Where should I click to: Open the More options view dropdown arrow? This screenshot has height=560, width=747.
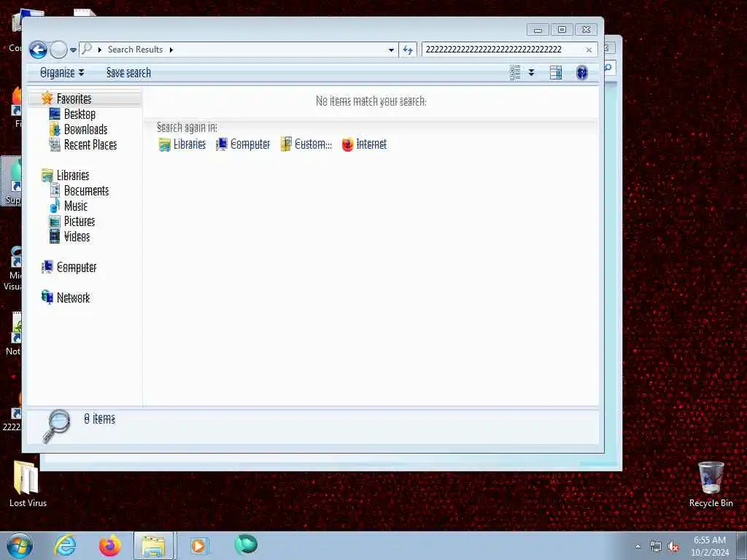(531, 72)
